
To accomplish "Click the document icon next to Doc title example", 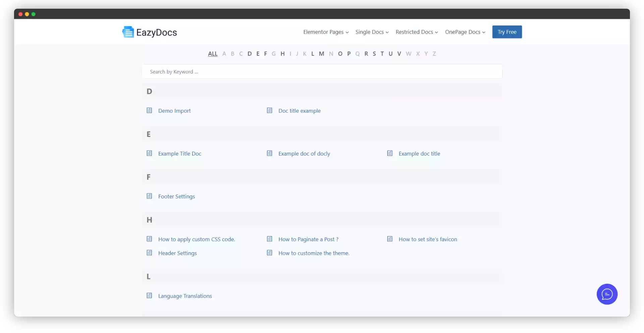I will tap(270, 110).
